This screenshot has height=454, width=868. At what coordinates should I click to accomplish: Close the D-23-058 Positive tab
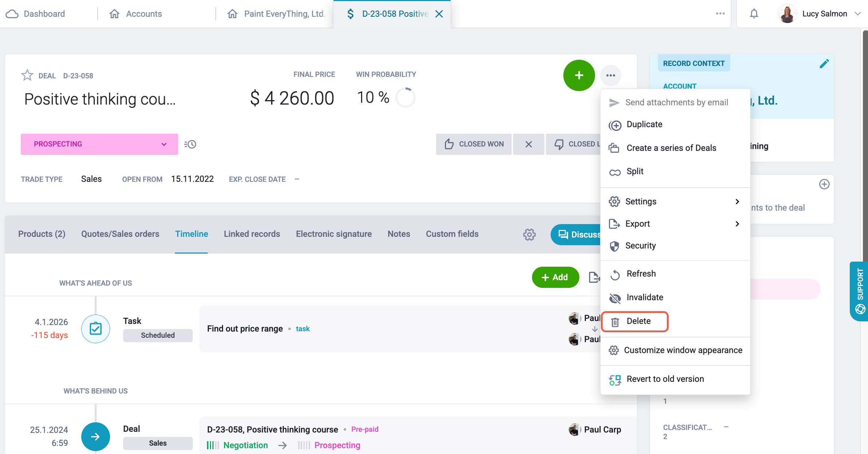tap(439, 14)
